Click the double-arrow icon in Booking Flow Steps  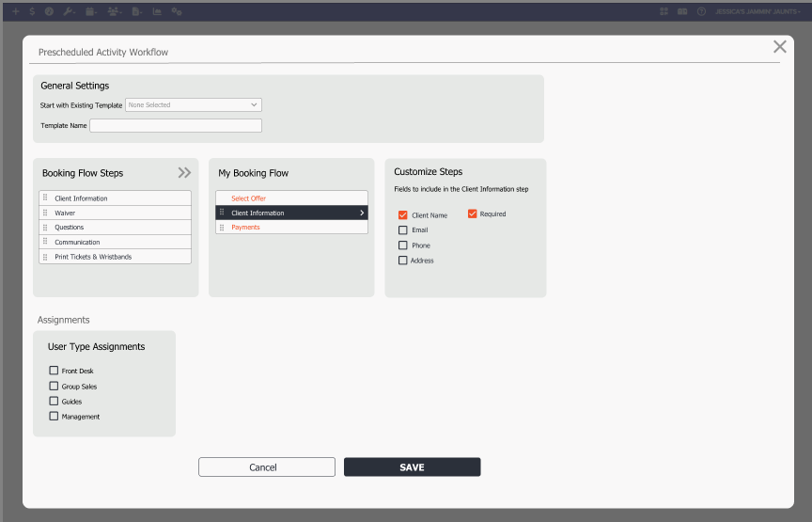coord(184,173)
